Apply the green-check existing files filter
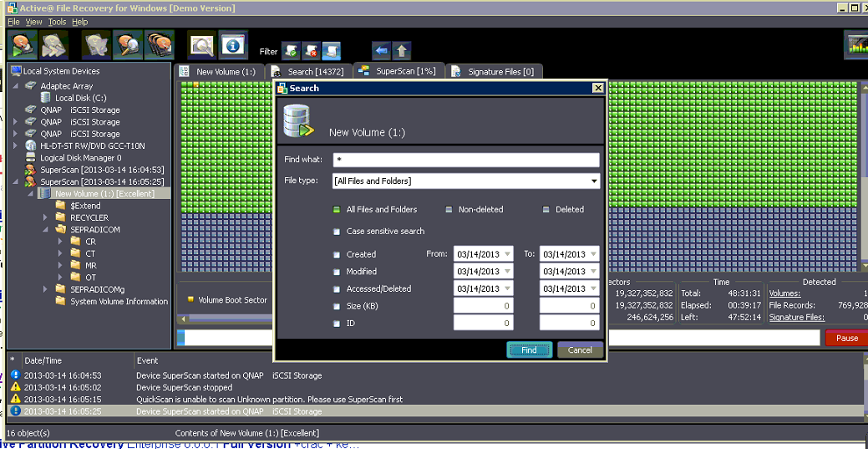This screenshot has width=868, height=449. (x=292, y=51)
